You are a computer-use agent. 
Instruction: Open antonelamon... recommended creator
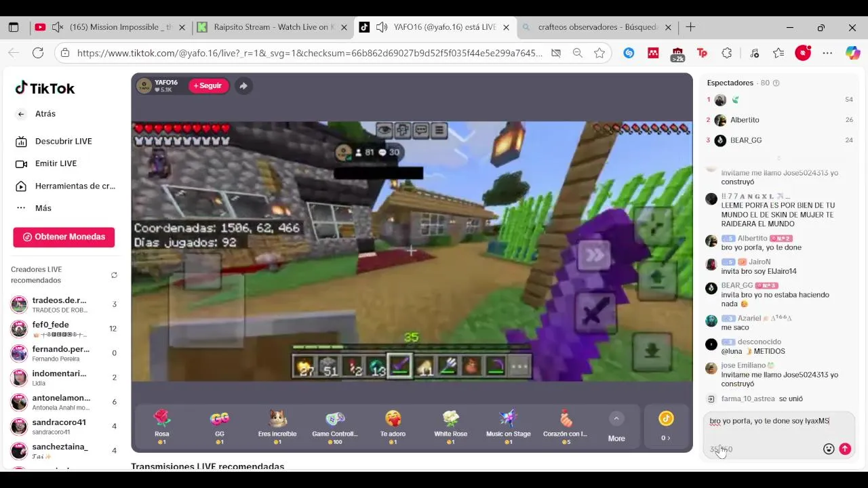click(65, 402)
